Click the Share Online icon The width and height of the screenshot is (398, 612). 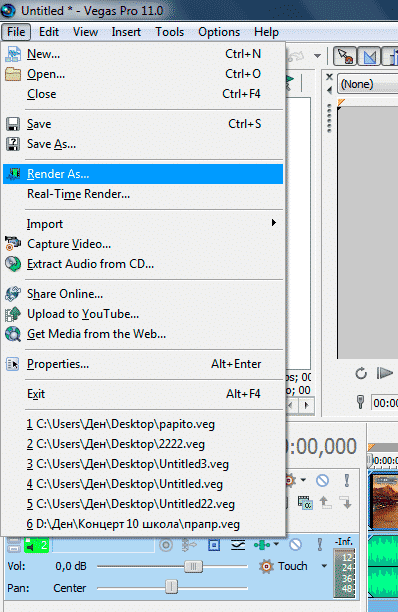(x=13, y=294)
